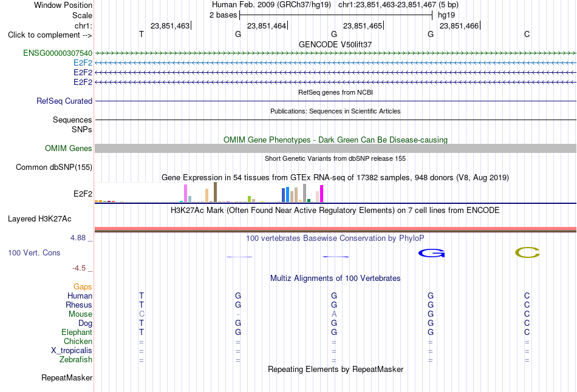Click the H3K27Ac Mark ENCODE track title
577x392 pixels.
pos(335,211)
